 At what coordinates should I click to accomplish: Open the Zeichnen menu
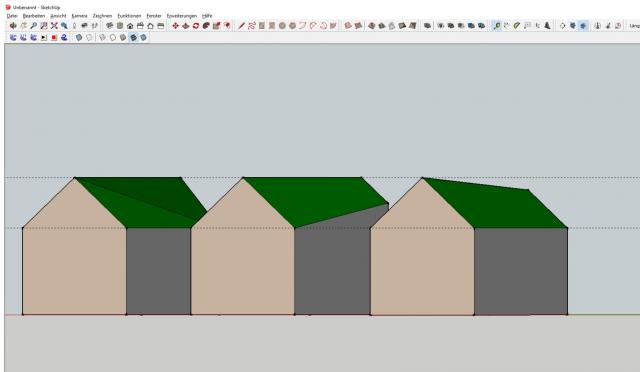point(102,16)
